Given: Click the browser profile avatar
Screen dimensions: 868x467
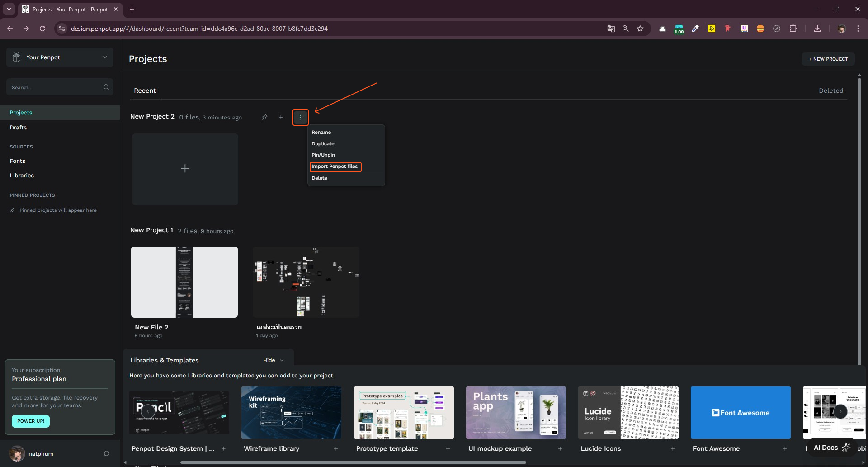Looking at the screenshot, I should (x=841, y=29).
